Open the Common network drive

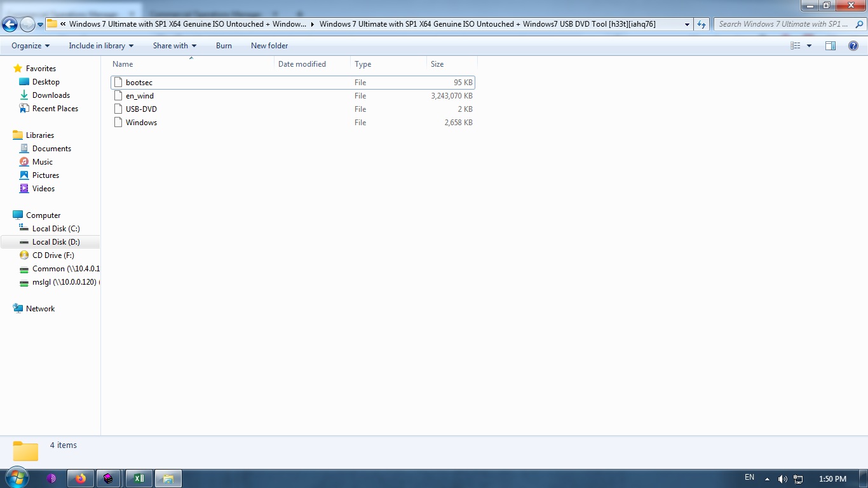60,269
